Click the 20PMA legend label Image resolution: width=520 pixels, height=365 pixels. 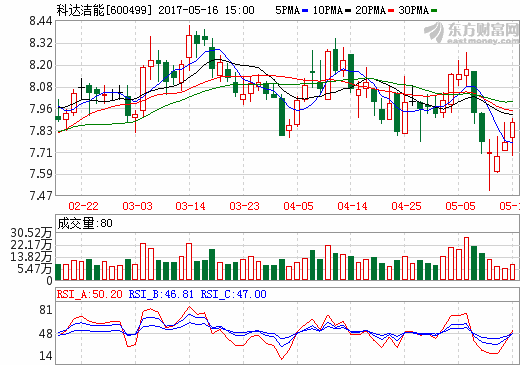pos(370,10)
